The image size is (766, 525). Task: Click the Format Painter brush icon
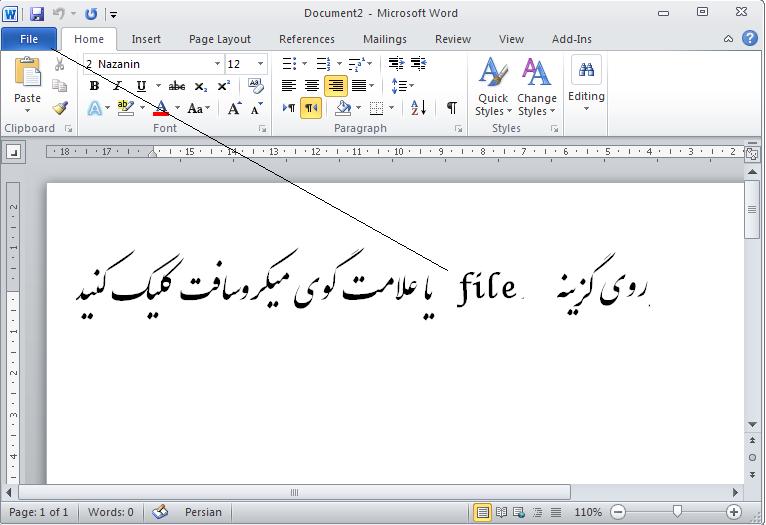click(60, 108)
